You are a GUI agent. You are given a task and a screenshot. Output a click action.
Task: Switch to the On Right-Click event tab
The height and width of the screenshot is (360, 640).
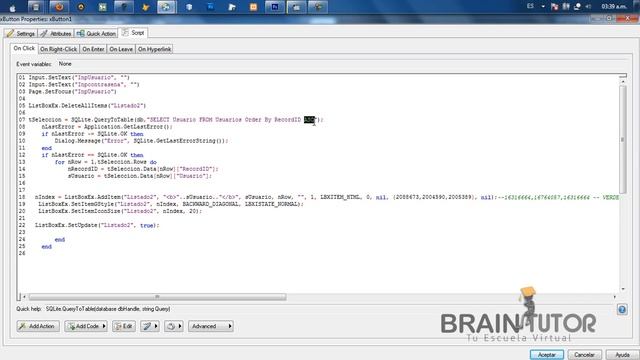coord(58,49)
